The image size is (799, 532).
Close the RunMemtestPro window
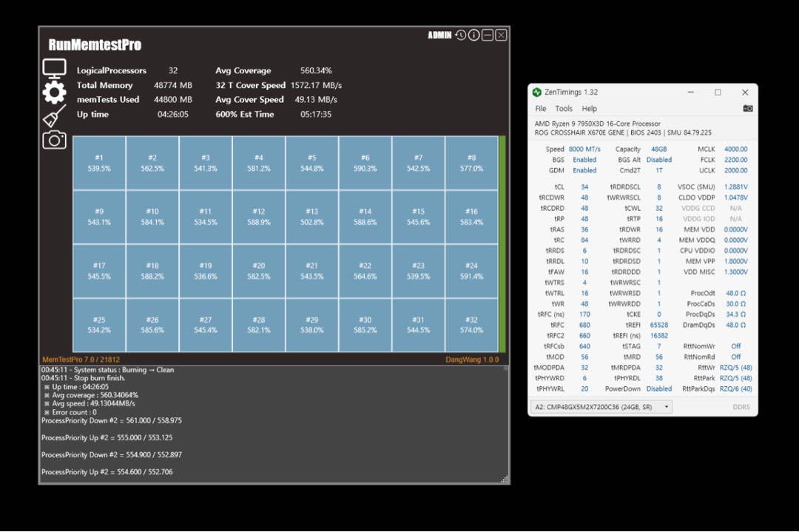pyautogui.click(x=501, y=35)
